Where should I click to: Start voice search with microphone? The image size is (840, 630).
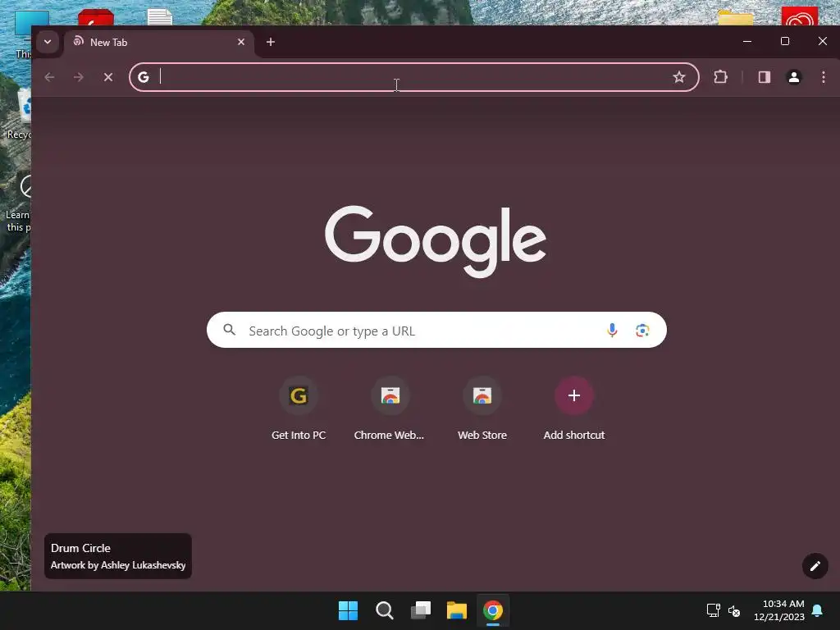612,330
